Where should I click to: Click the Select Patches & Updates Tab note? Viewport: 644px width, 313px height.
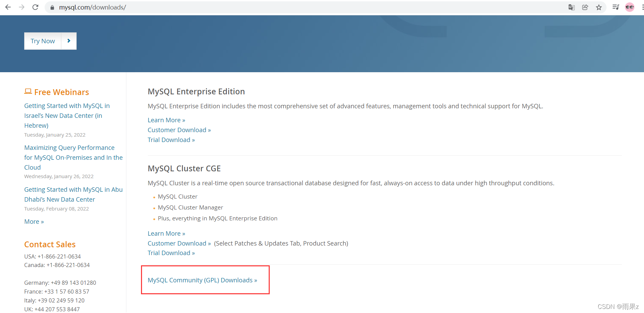[x=281, y=243]
